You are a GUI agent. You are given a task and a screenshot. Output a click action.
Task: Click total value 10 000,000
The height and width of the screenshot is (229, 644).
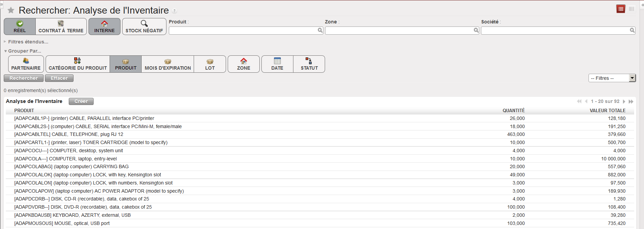(613, 159)
